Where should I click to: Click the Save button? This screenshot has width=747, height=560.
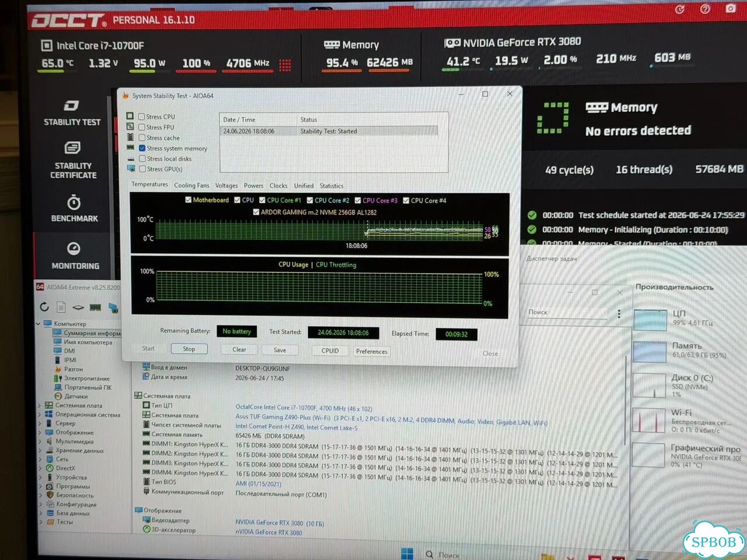tap(280, 350)
